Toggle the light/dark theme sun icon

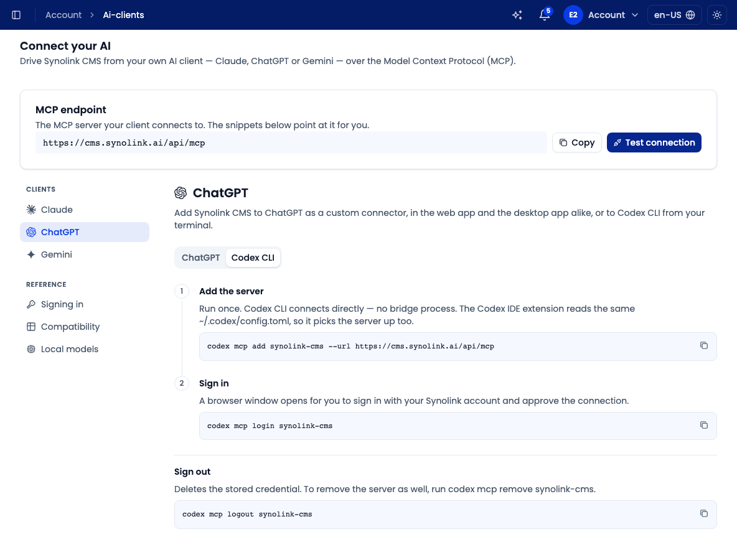pyautogui.click(x=717, y=15)
